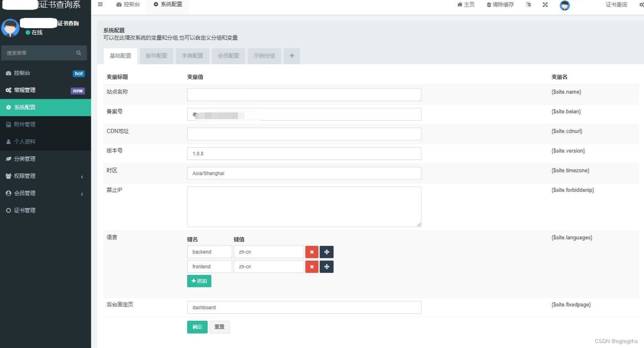Remove the frontend language row

point(311,267)
